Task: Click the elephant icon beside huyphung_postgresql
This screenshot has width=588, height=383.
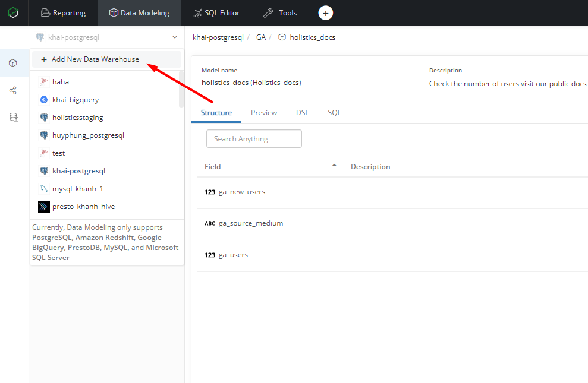Action: pyautogui.click(x=44, y=135)
